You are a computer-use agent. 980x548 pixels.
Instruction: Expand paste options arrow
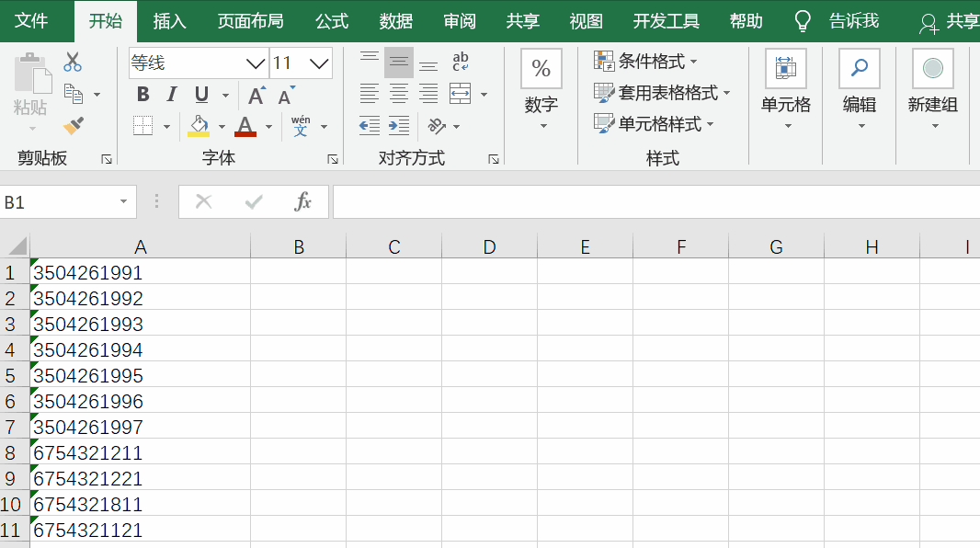32,128
